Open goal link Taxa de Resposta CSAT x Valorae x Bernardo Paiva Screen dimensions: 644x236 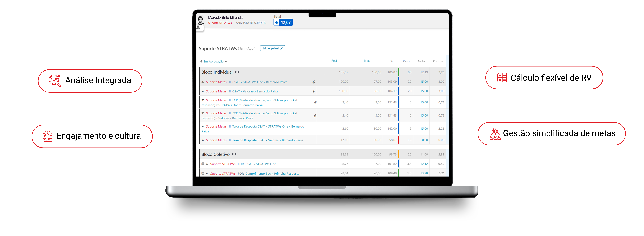[267, 140]
